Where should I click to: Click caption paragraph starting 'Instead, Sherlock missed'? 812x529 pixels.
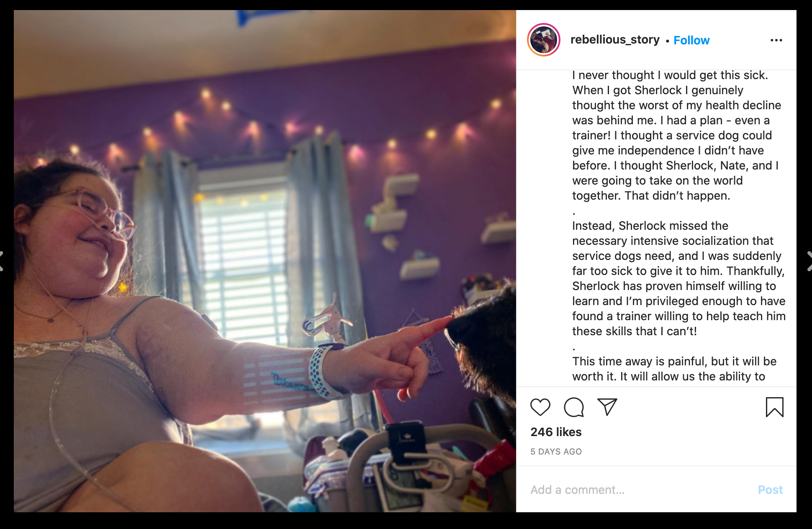pyautogui.click(x=678, y=278)
